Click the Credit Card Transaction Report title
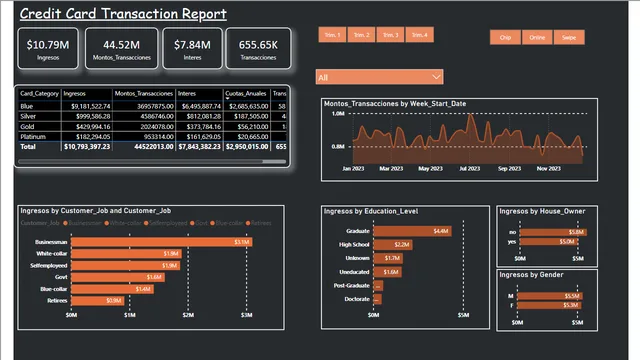This screenshot has width=640, height=360. pyautogui.click(x=123, y=13)
